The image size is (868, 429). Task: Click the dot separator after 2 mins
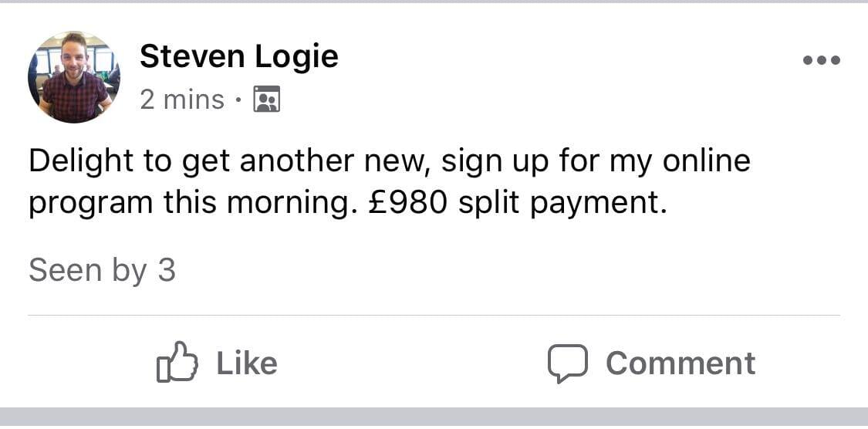(x=239, y=100)
